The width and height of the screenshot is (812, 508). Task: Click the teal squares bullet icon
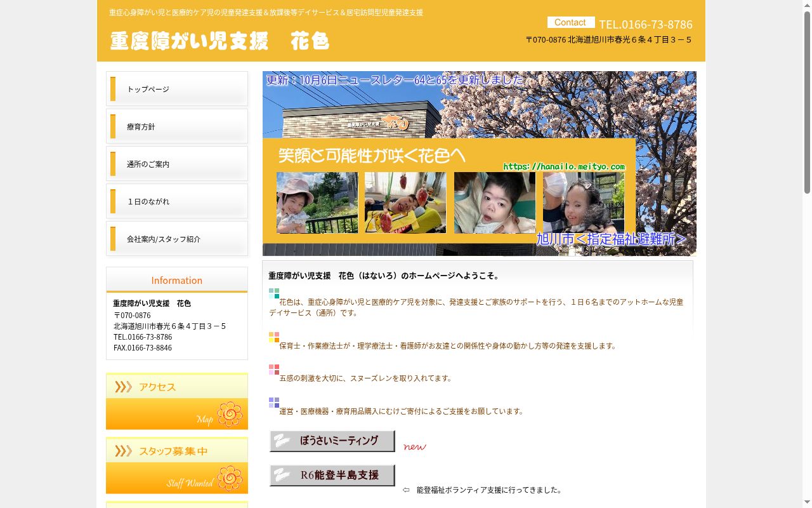click(274, 293)
